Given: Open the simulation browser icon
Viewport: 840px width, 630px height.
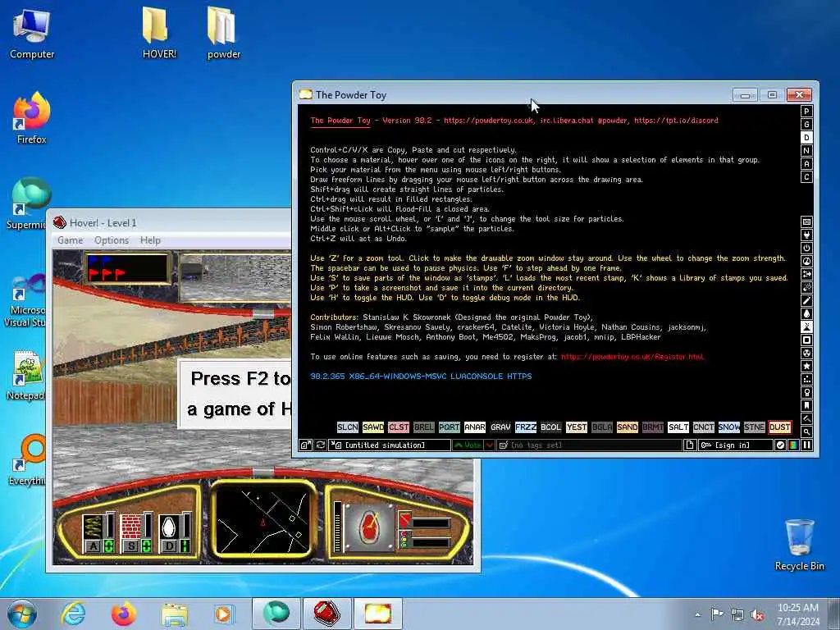Looking at the screenshot, I should [x=305, y=445].
